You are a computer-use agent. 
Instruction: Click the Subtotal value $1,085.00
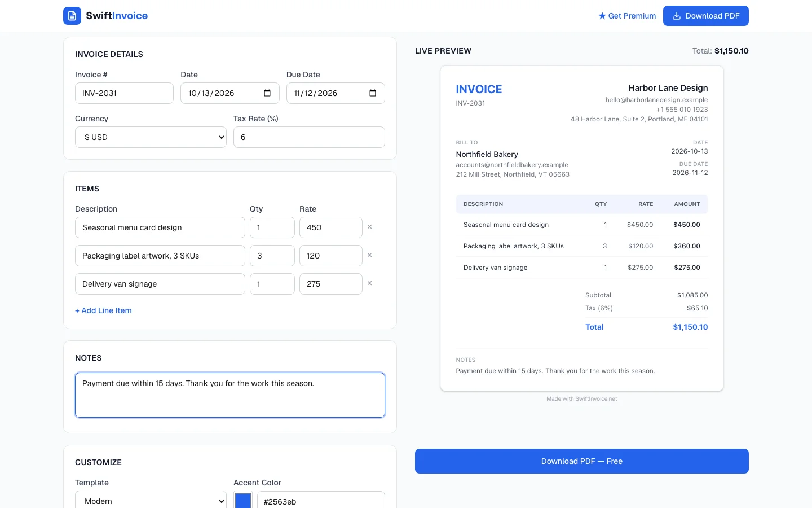coord(692,295)
